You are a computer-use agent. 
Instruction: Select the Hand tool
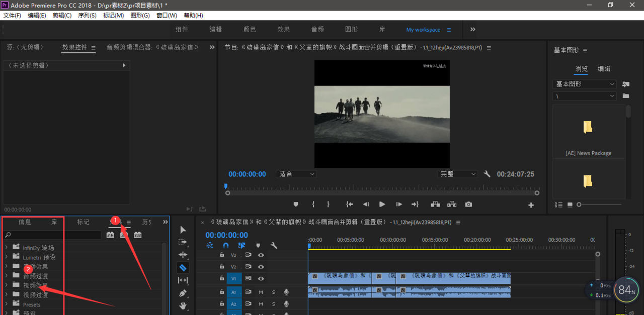183,305
